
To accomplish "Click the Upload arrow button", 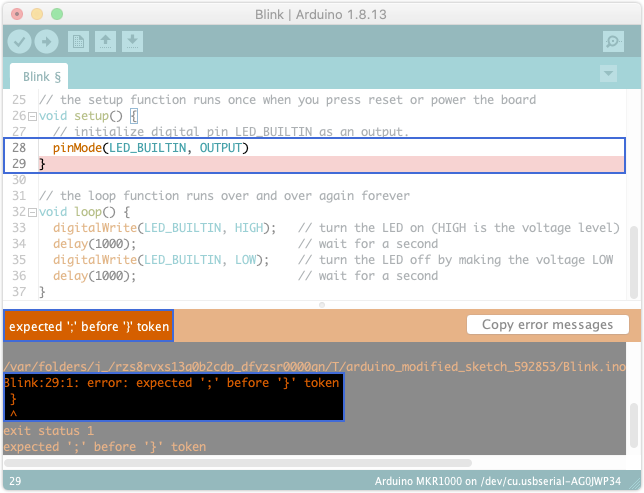I will click(46, 41).
